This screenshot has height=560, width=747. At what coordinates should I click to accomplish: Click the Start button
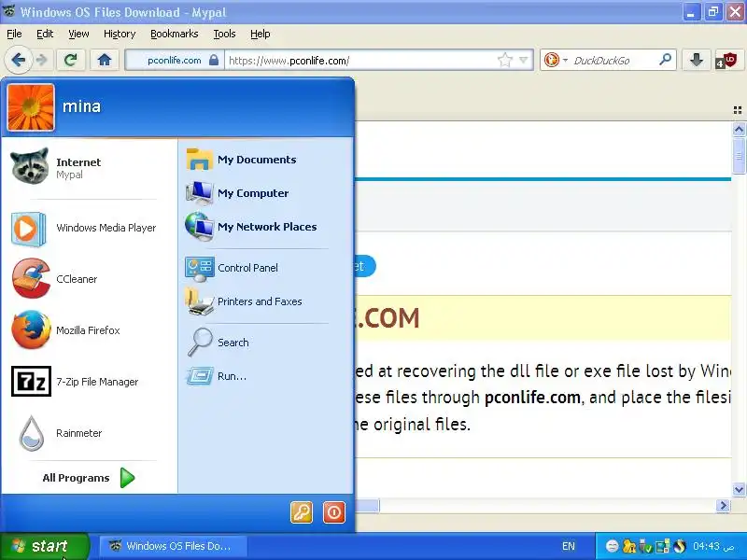click(45, 546)
